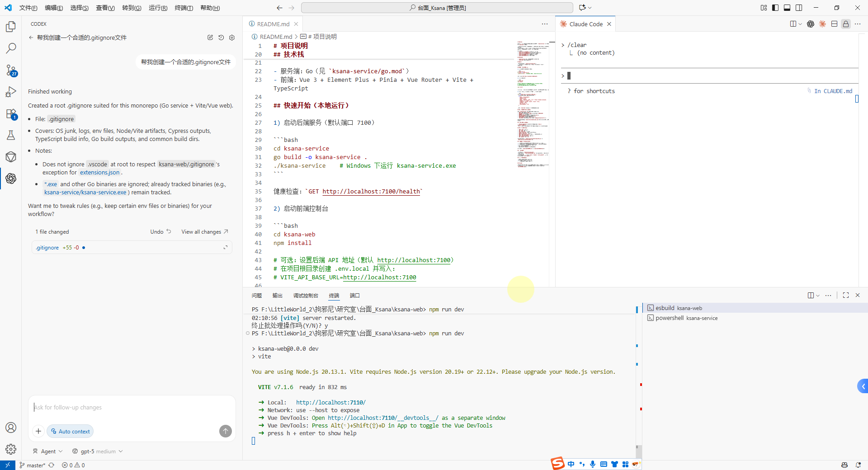Image resolution: width=868 pixels, height=470 pixels.
Task: Switch to the README.md editor tab
Action: [273, 24]
